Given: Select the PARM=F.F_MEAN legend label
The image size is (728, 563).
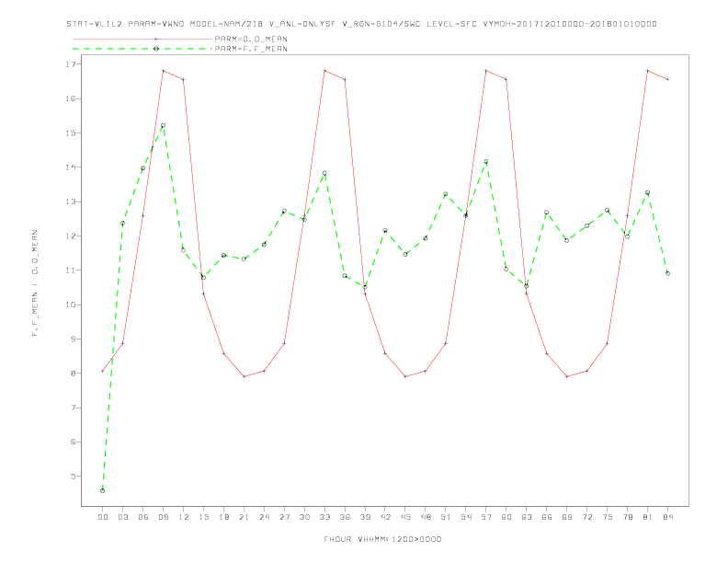Looking at the screenshot, I should click(x=251, y=49).
